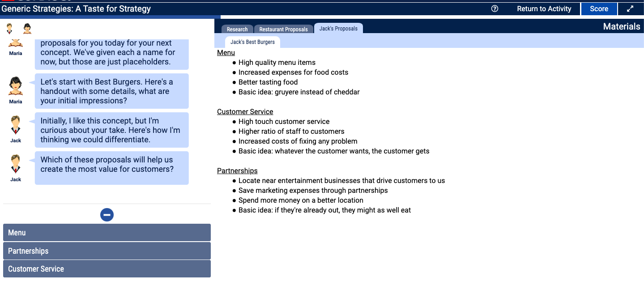The image size is (644, 281).
Task: Click 'Locate near entertainment businesses' bullet
Action: (x=341, y=181)
